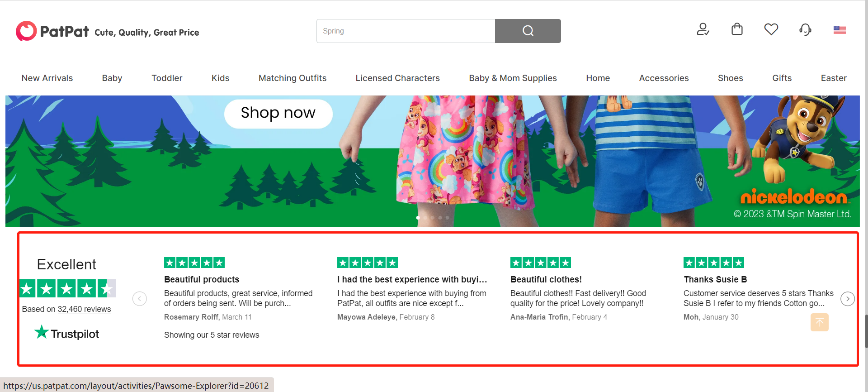This screenshot has width=868, height=392.
Task: Open the shopping bag icon
Action: 737,29
